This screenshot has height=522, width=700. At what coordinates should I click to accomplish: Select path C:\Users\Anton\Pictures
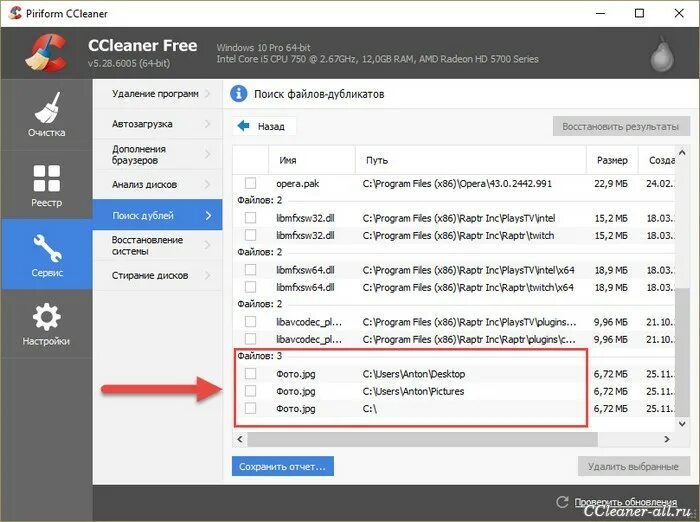tap(413, 391)
